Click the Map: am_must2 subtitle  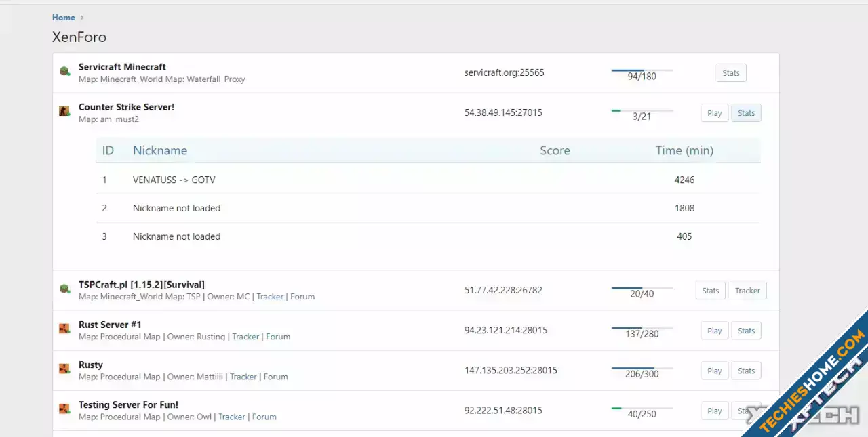[108, 119]
